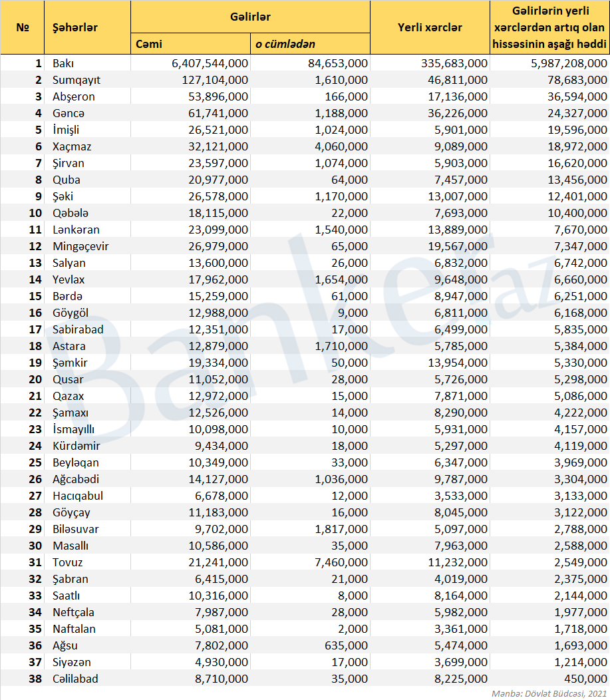Screen dimensions: 610x700
Task: Select the Göygöl row name
Action: click(x=71, y=313)
